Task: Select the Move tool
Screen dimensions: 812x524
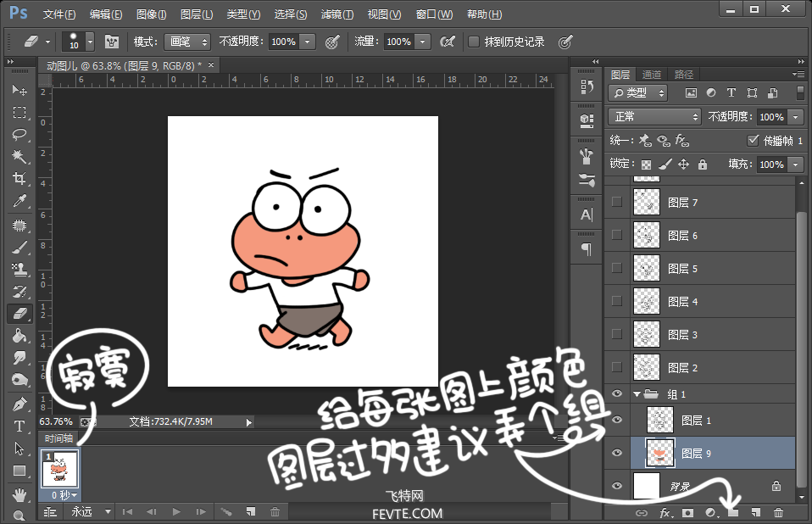Action: pyautogui.click(x=19, y=90)
